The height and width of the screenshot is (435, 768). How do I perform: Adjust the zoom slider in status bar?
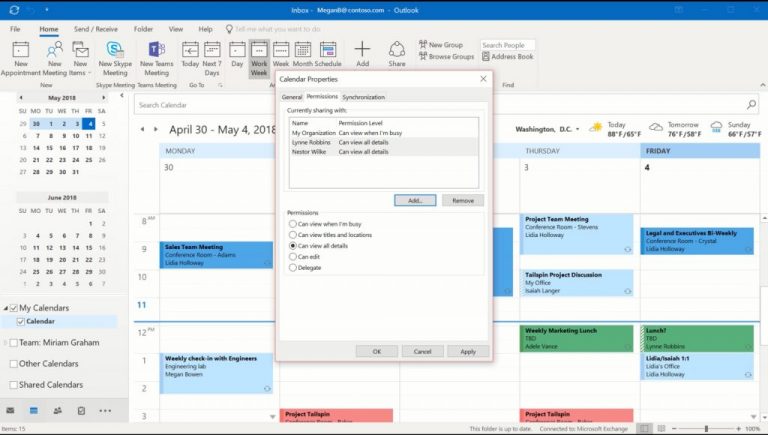tap(706, 429)
